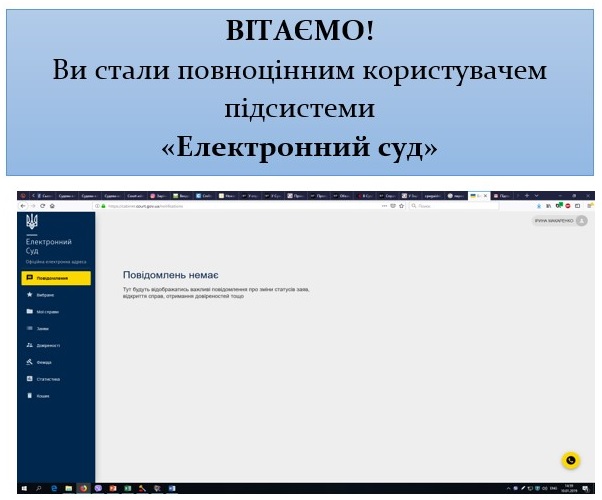Image resolution: width=602 pixels, height=500 pixels.
Task: Click the browser back arrow
Action: 22,205
